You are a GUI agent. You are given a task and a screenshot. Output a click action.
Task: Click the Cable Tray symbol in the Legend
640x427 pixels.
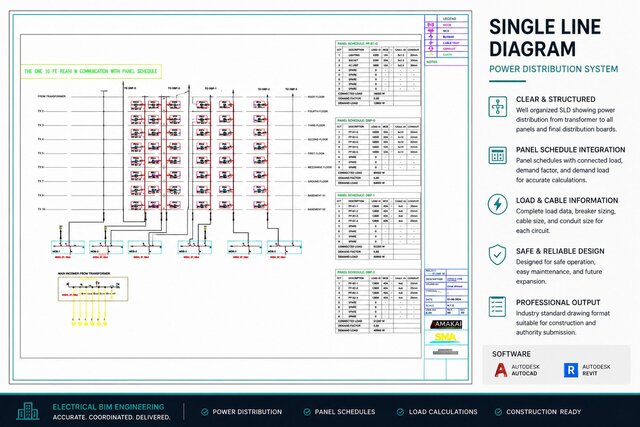click(431, 43)
